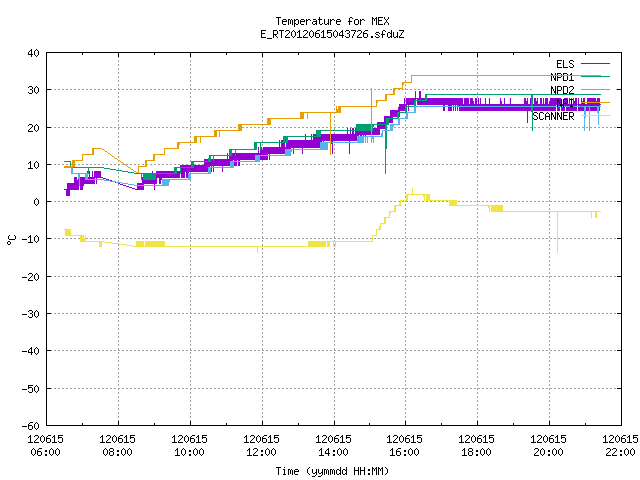Screen dimensions: 640x480
Task: Select the E_RT20120615043726.sfduZ filename subtitle
Action: [332, 34]
